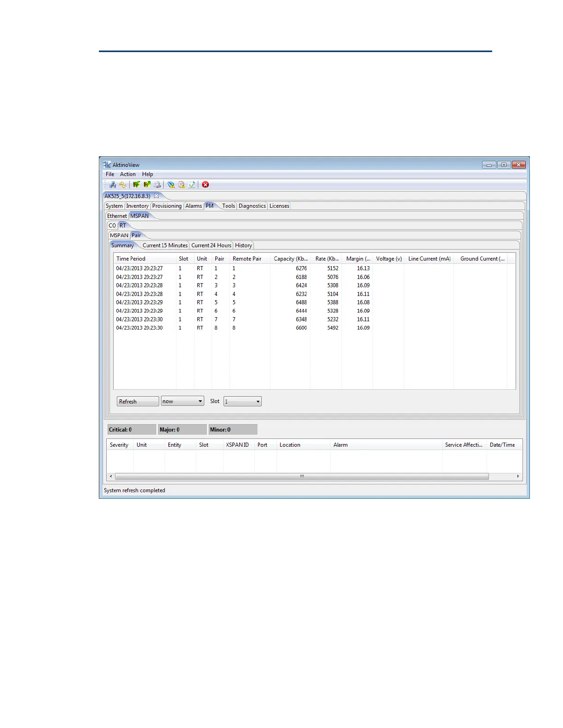Click the Line Current (mA) column header
The width and height of the screenshot is (563, 728).
coord(429,259)
